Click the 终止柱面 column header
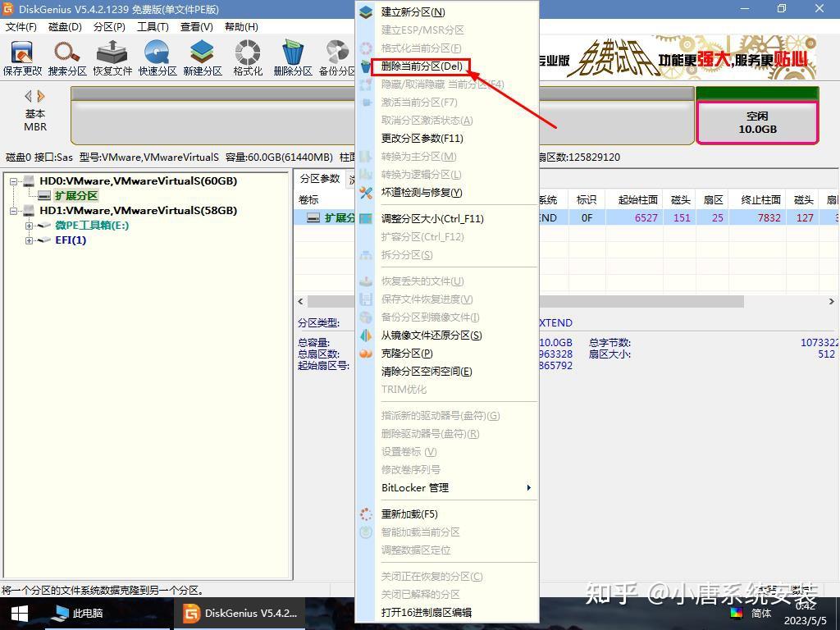Viewport: 840px width, 630px height. (x=760, y=200)
